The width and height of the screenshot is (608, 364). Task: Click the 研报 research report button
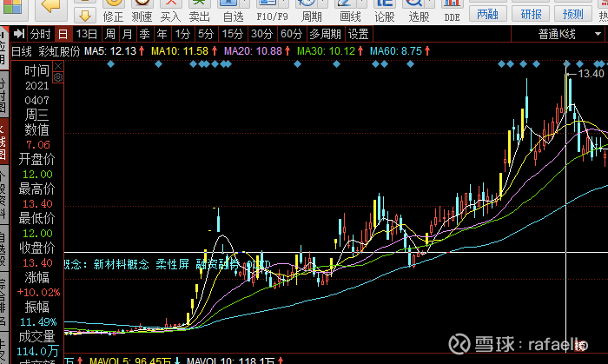531,15
